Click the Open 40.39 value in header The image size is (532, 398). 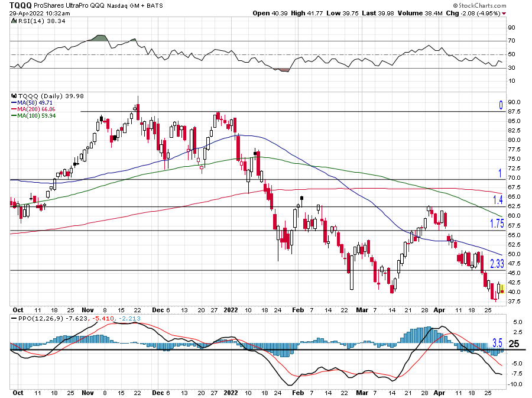[270, 13]
